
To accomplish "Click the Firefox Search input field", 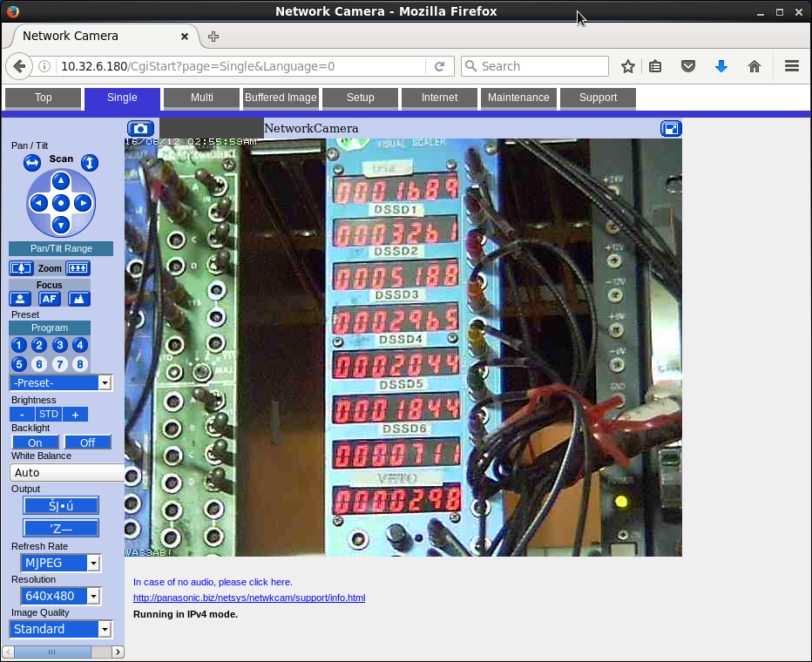I will coord(542,66).
